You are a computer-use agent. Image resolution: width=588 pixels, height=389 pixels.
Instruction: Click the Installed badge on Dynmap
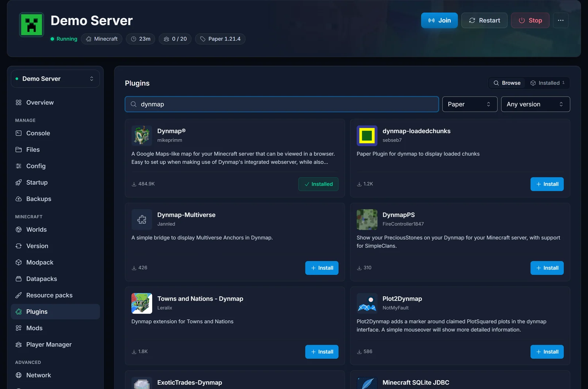tap(318, 184)
